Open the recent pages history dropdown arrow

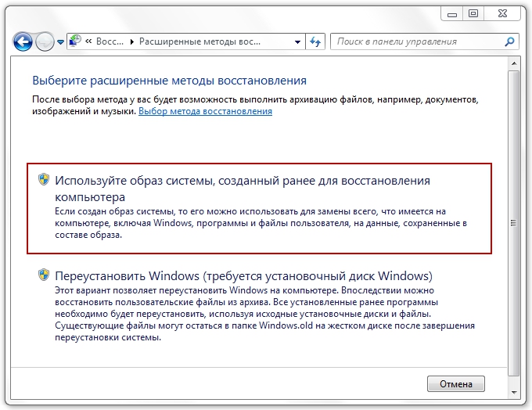pyautogui.click(x=60, y=42)
